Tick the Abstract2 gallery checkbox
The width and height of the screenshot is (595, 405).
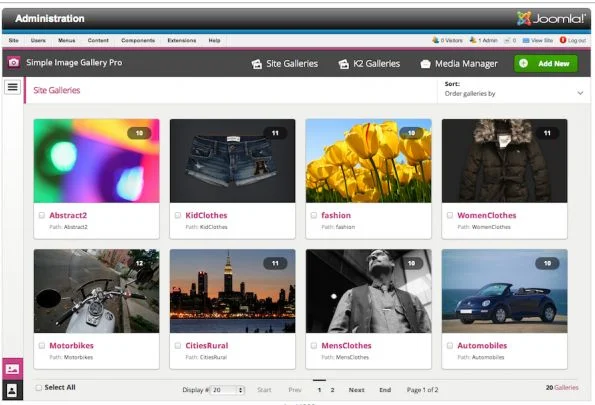[42, 215]
